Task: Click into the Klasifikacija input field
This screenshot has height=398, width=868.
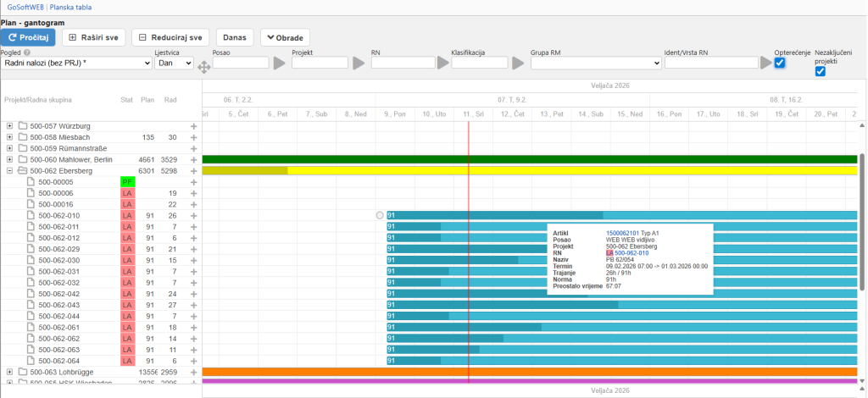Action: [x=480, y=63]
